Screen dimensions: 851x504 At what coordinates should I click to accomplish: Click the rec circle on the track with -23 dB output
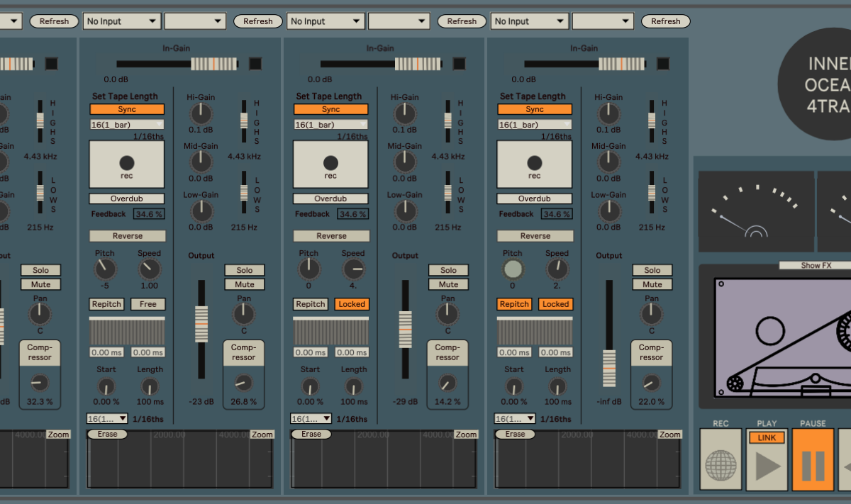[x=127, y=162]
